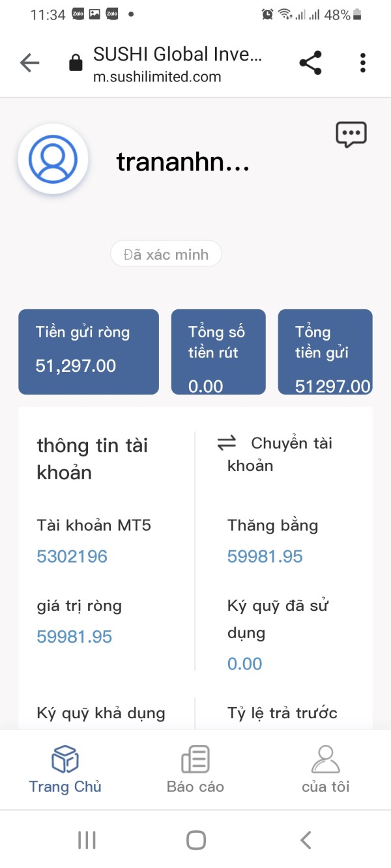The height and width of the screenshot is (868, 391).
Task: Tap the share icon in toolbar
Action: pyautogui.click(x=310, y=63)
